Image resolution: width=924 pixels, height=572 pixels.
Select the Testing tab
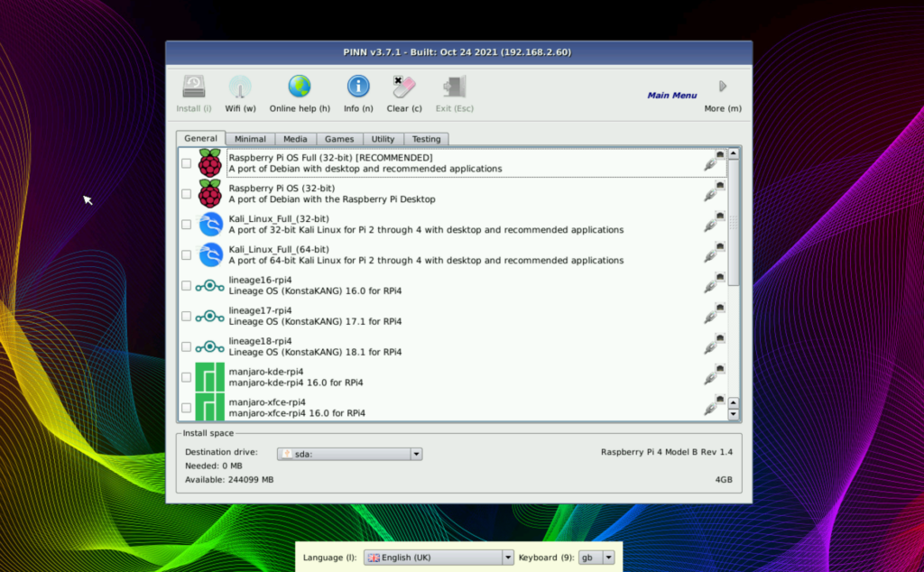click(426, 139)
